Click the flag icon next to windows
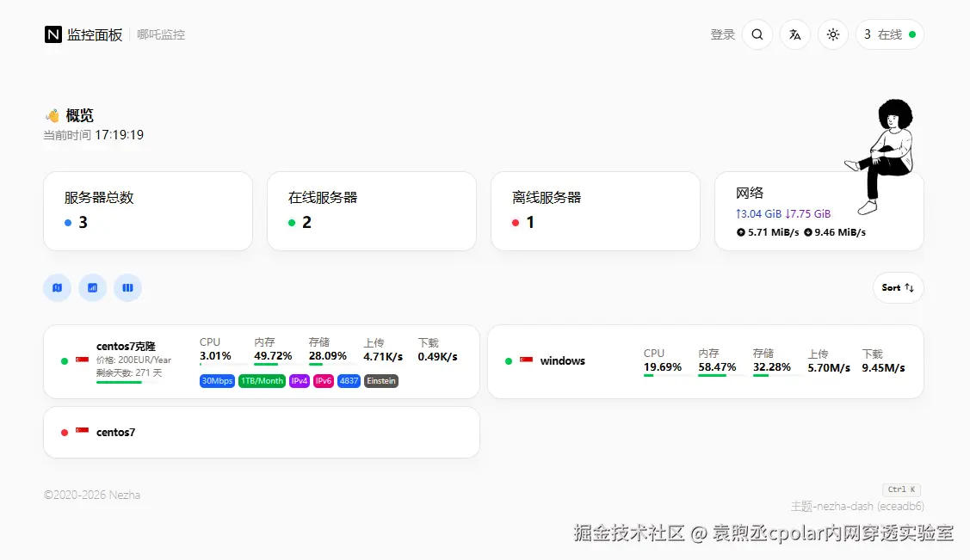The width and height of the screenshot is (970, 560). (x=527, y=360)
